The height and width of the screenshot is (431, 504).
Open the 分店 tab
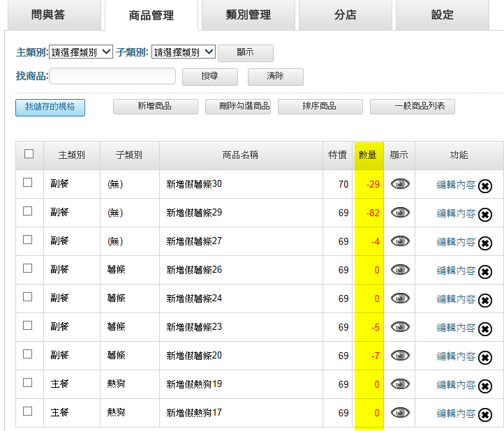tap(345, 15)
